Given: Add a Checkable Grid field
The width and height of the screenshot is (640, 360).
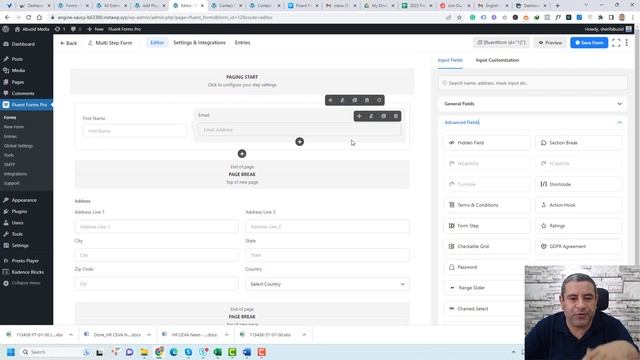Looking at the screenshot, I should point(487,247).
